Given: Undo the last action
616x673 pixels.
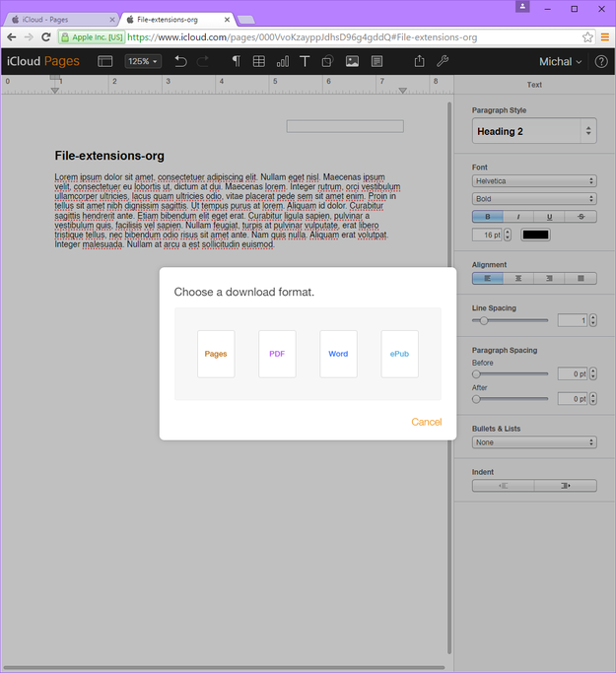Looking at the screenshot, I should 180,61.
